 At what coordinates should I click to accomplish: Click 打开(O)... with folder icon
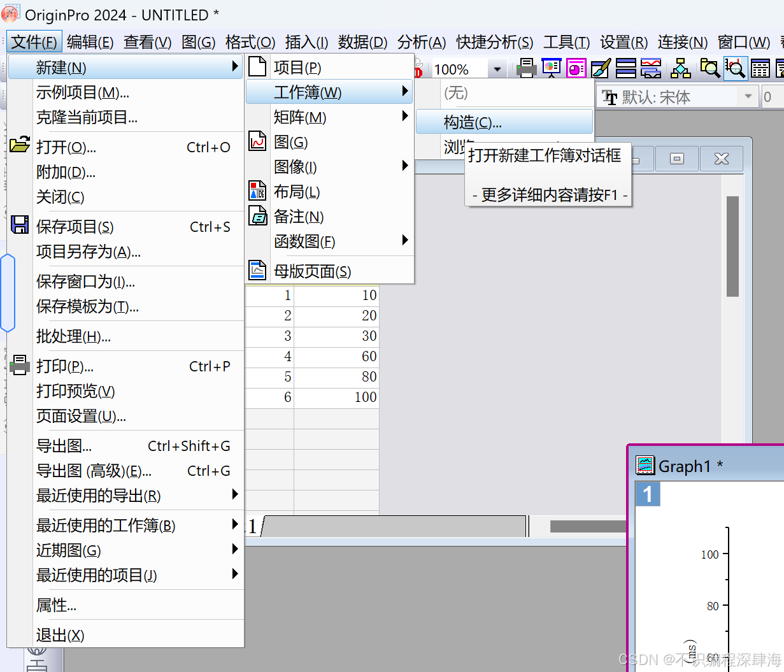coord(125,147)
